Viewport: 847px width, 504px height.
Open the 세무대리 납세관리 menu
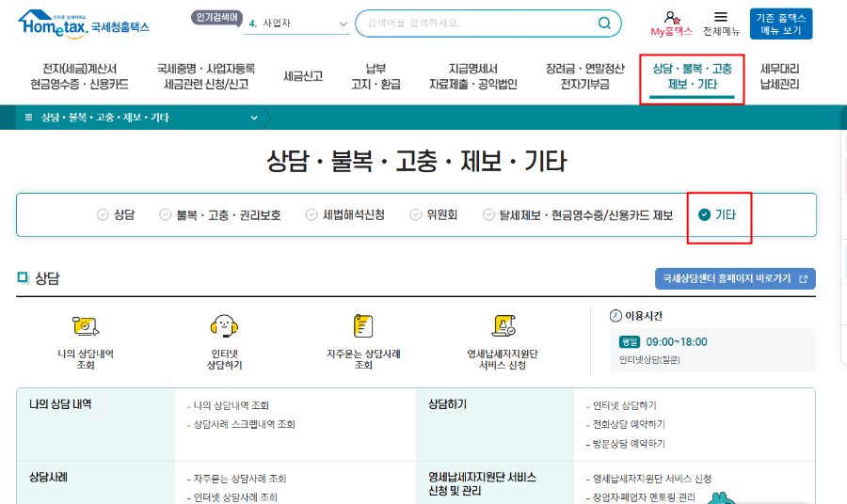779,76
